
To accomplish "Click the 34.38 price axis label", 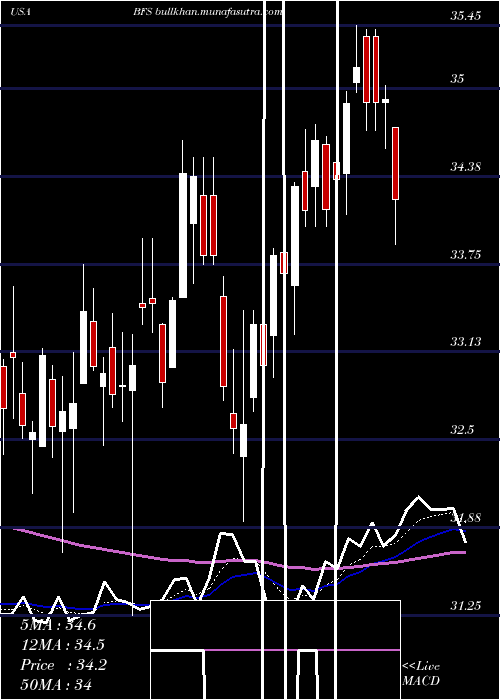I will click(x=466, y=167).
